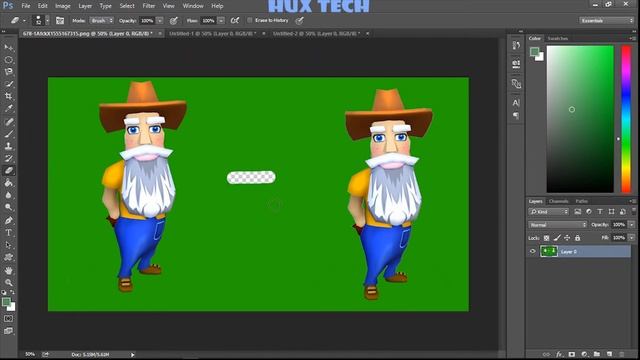Toggle lock transparent pixels

pyautogui.click(x=547, y=238)
